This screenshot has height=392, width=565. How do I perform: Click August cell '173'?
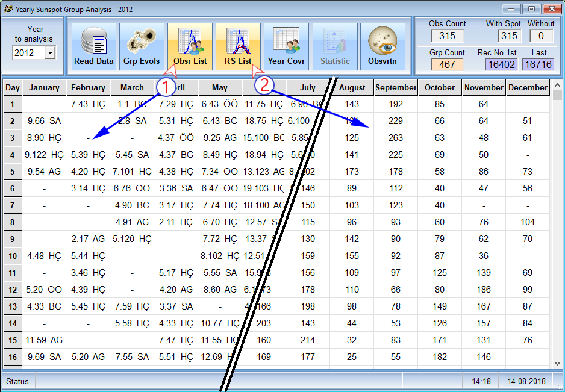click(x=352, y=172)
